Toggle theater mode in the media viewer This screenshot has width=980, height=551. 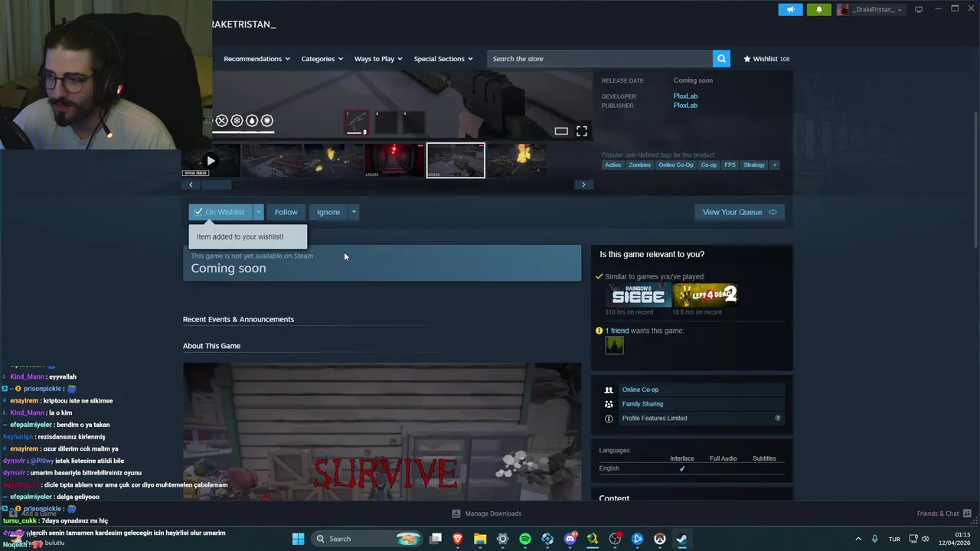561,132
